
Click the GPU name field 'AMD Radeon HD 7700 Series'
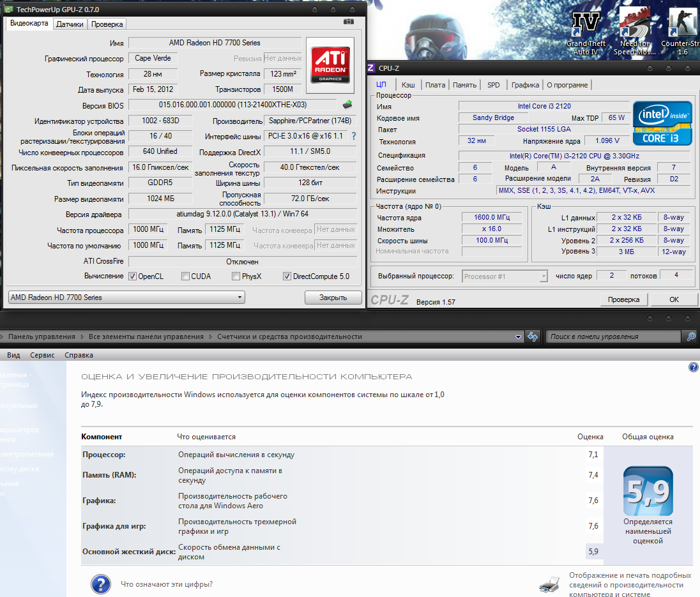point(215,43)
